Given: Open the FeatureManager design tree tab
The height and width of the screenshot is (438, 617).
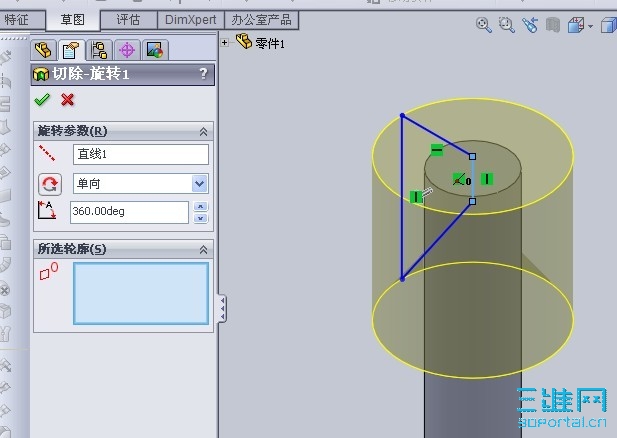Looking at the screenshot, I should [43, 50].
